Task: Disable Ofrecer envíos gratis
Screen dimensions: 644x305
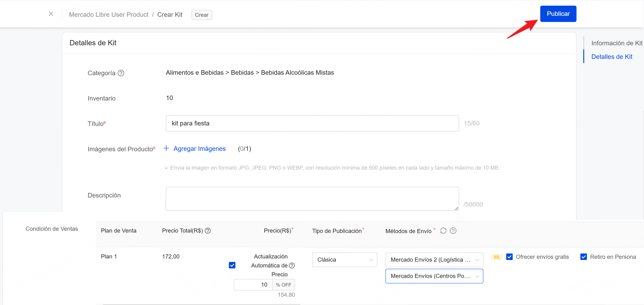Action: click(509, 257)
